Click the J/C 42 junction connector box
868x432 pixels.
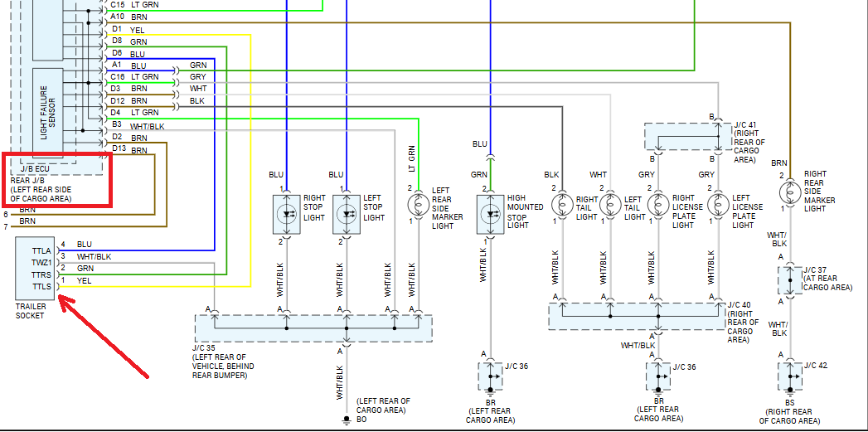(789, 376)
